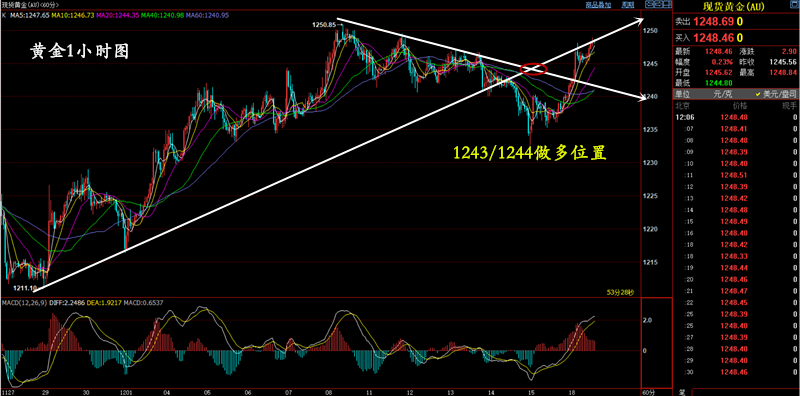800x396 pixels.
Task: Click the 开盘 value 1245.62
Action: [x=720, y=72]
